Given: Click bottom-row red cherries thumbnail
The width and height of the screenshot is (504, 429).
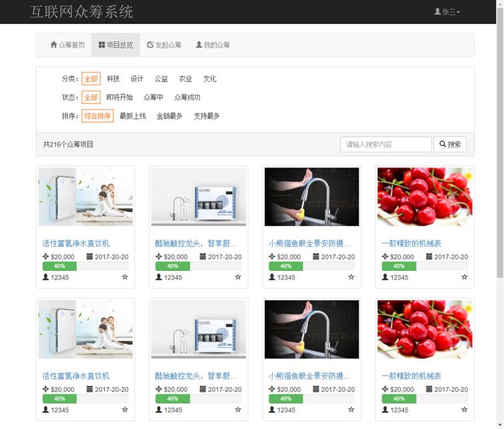Looking at the screenshot, I should point(425,329).
